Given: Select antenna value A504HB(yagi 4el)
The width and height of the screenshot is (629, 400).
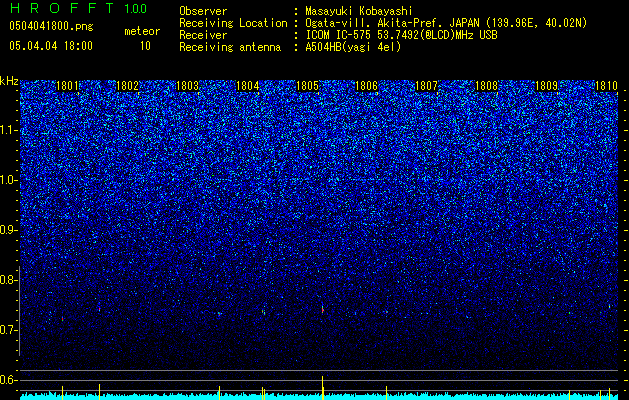Looking at the screenshot, I should click(x=353, y=47).
